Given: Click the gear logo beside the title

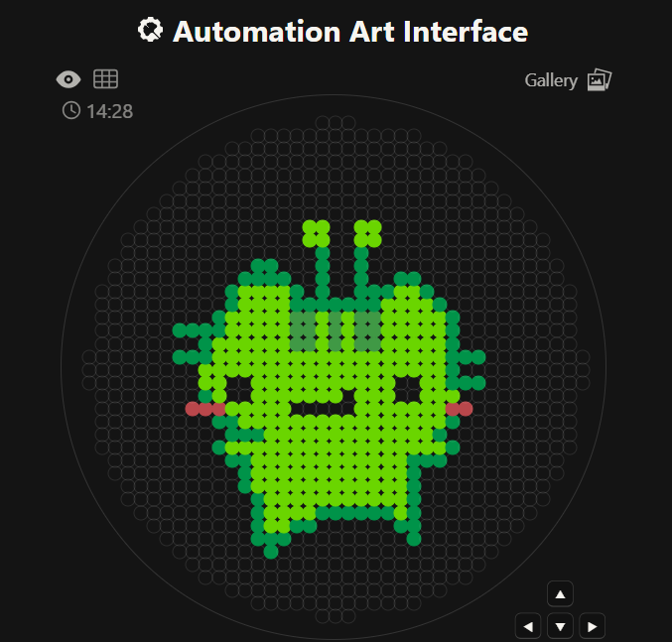Looking at the screenshot, I should point(150,31).
